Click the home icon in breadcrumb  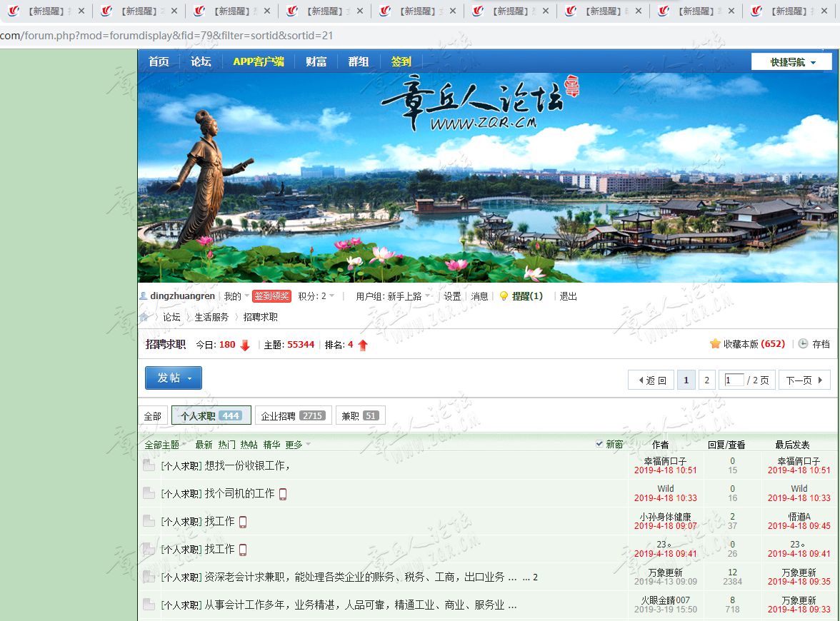(x=144, y=317)
